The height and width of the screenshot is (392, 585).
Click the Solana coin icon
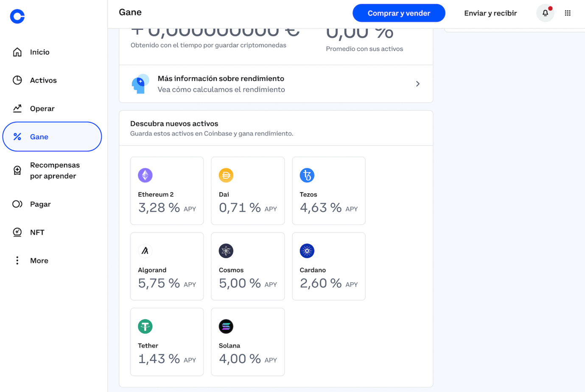[226, 326]
